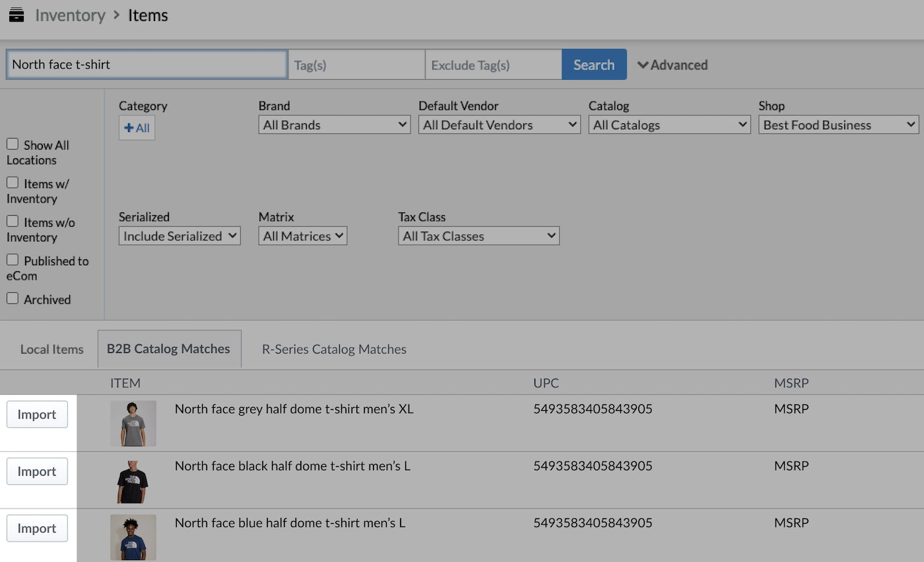This screenshot has height=562, width=924.
Task: Focus the Tag(s) input field
Action: (x=356, y=65)
